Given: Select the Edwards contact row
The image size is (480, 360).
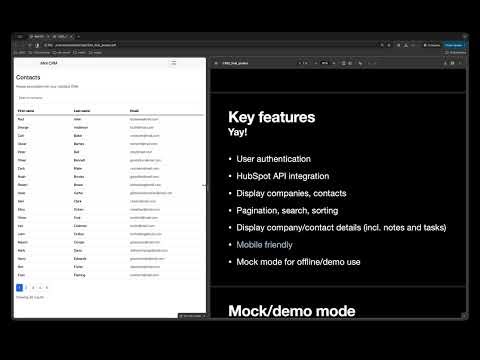Looking at the screenshot, I should (110, 259).
